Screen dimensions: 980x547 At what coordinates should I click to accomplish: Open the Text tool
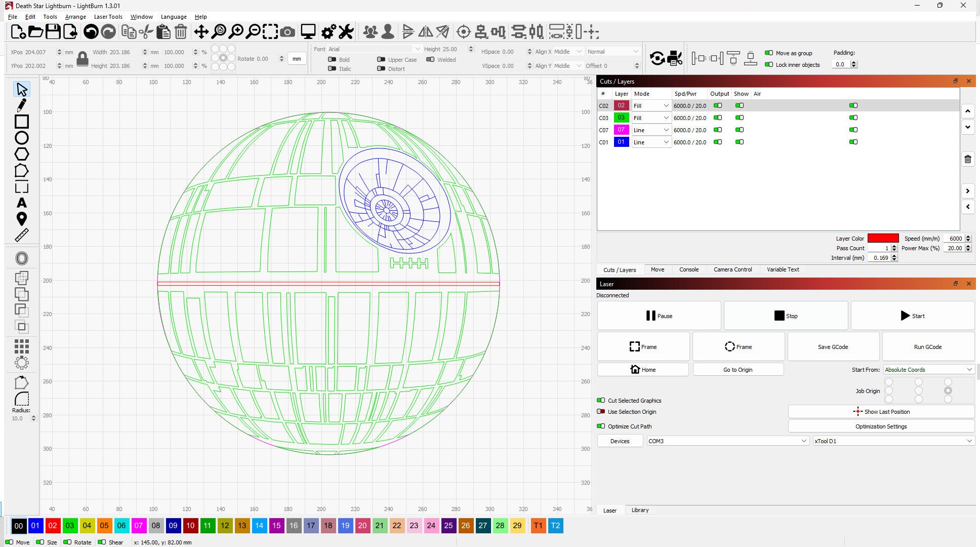coord(21,203)
